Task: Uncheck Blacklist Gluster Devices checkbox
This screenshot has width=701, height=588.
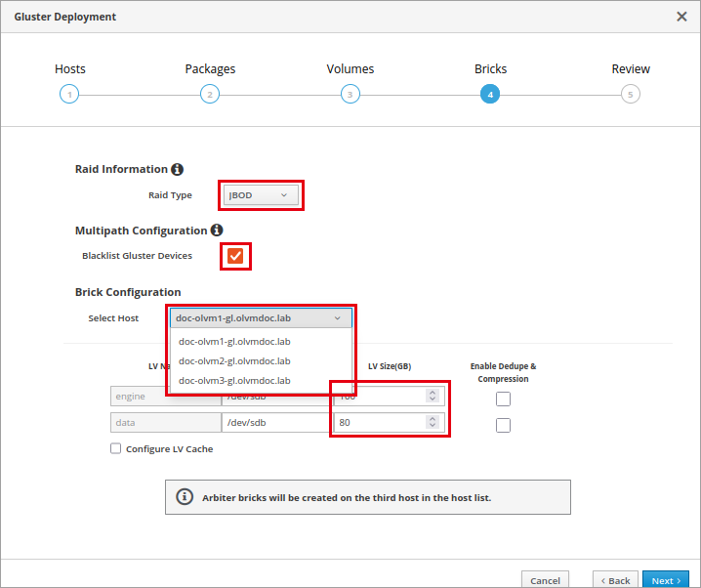Action: pyautogui.click(x=235, y=256)
